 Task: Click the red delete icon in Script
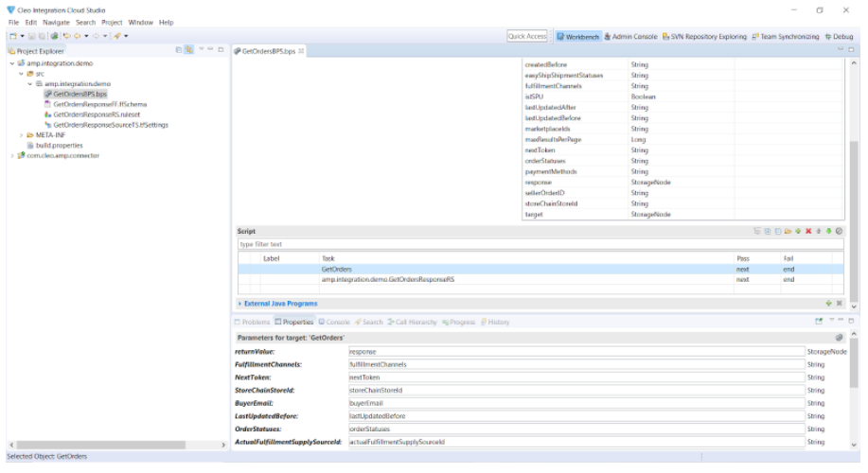coord(808,231)
